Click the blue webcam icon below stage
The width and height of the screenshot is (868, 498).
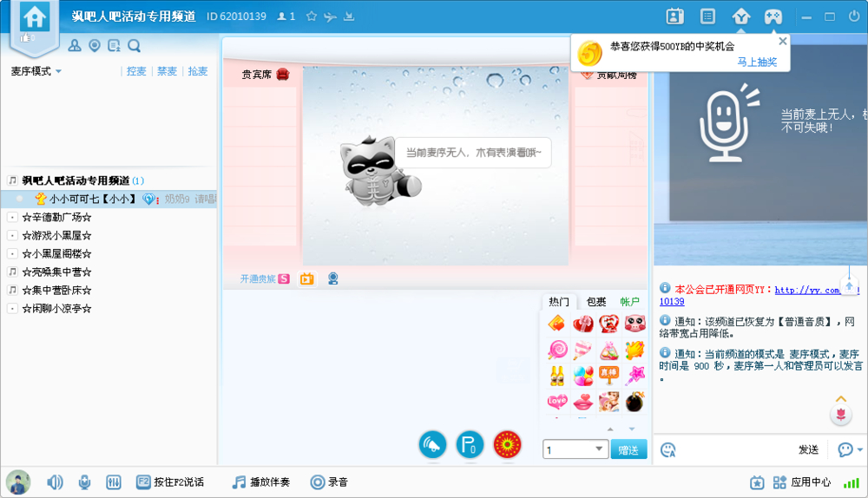pos(332,278)
